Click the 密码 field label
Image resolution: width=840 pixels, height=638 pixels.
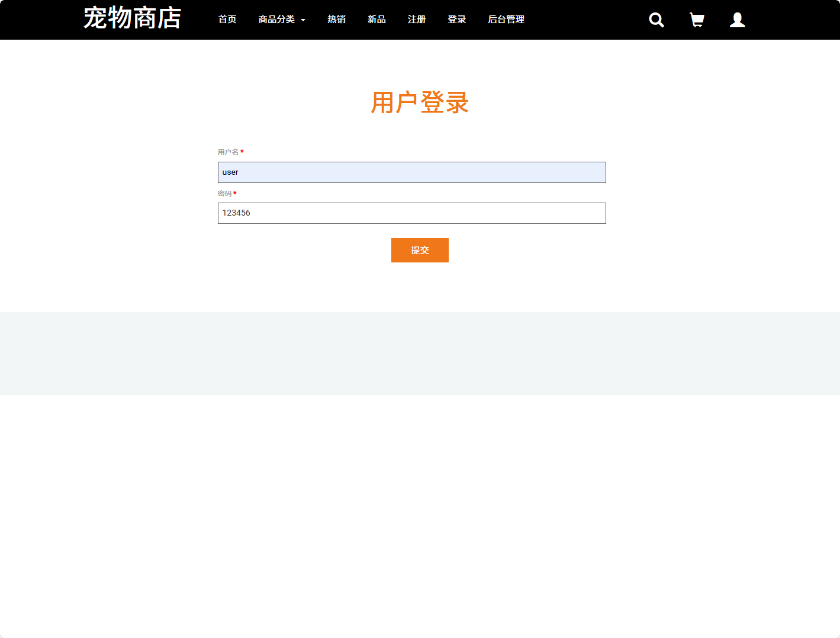(225, 194)
